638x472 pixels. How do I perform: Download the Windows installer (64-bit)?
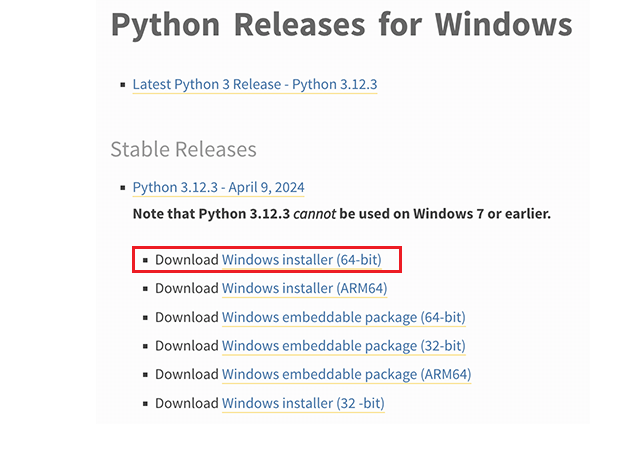pyautogui.click(x=302, y=260)
